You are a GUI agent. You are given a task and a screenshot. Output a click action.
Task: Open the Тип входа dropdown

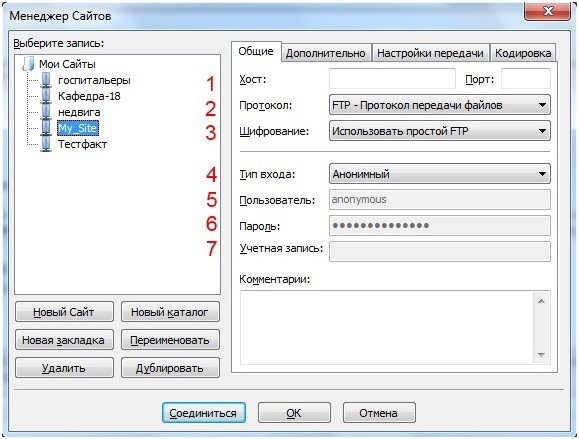point(439,174)
